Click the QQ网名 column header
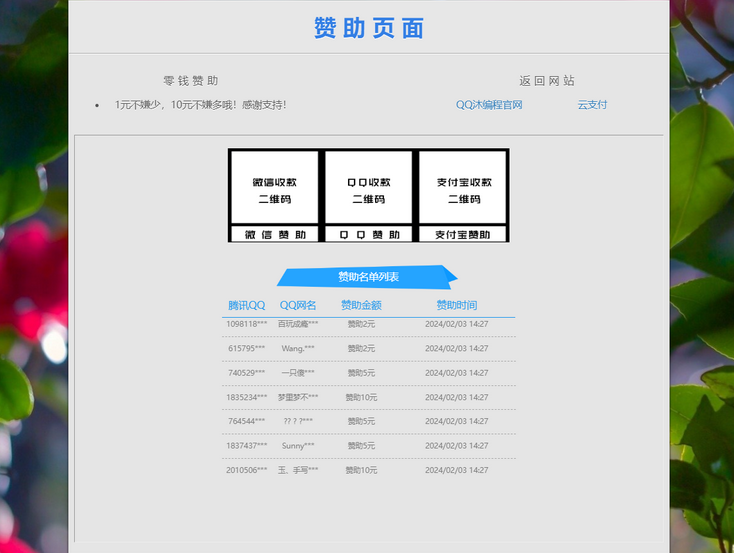This screenshot has width=734, height=553. (x=298, y=305)
